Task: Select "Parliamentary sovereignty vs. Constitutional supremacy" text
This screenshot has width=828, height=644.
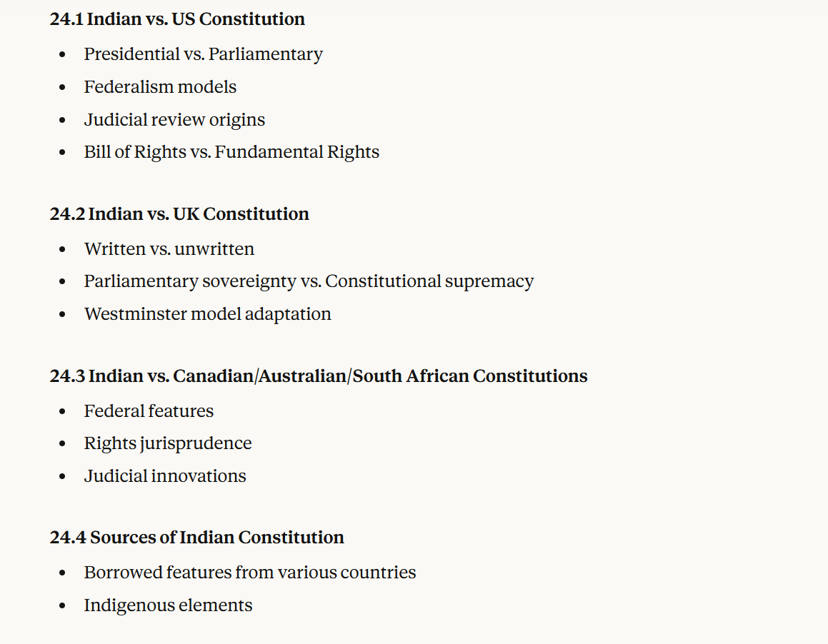Action: (x=309, y=281)
